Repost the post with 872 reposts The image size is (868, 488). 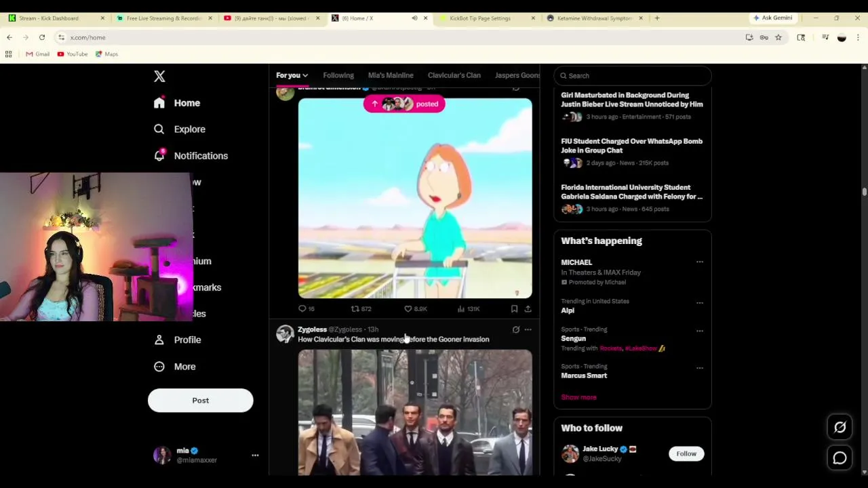click(355, 309)
